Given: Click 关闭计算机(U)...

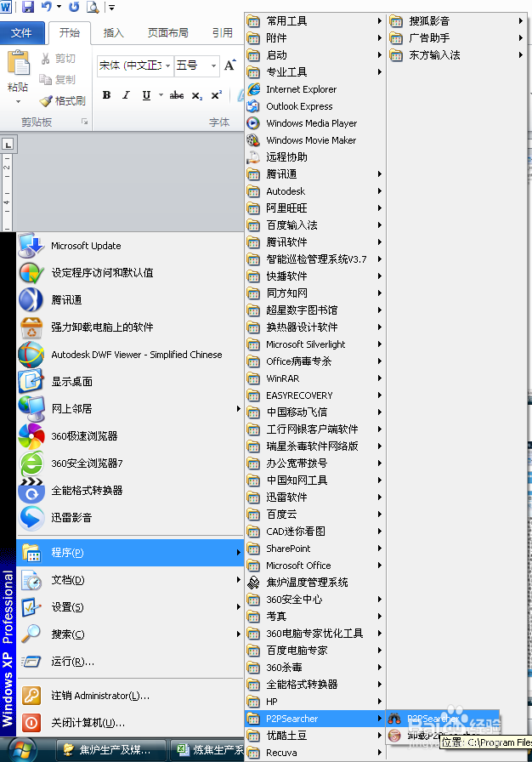Looking at the screenshot, I should (130, 723).
